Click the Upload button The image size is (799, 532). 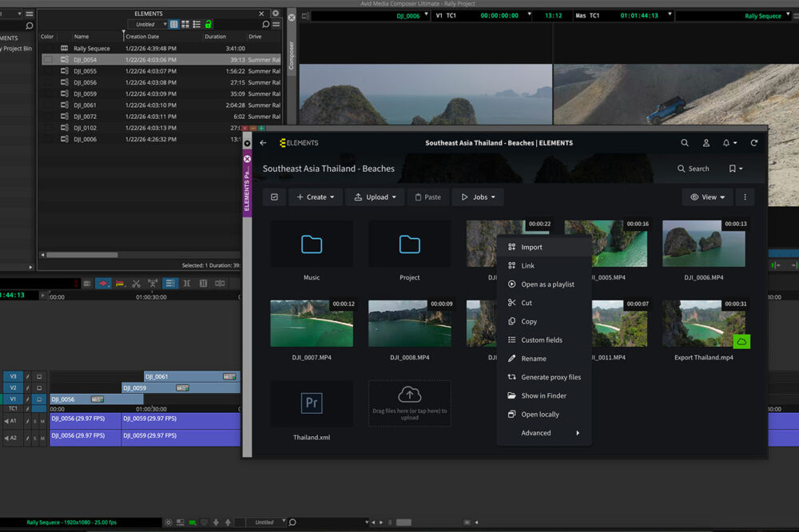(x=376, y=197)
